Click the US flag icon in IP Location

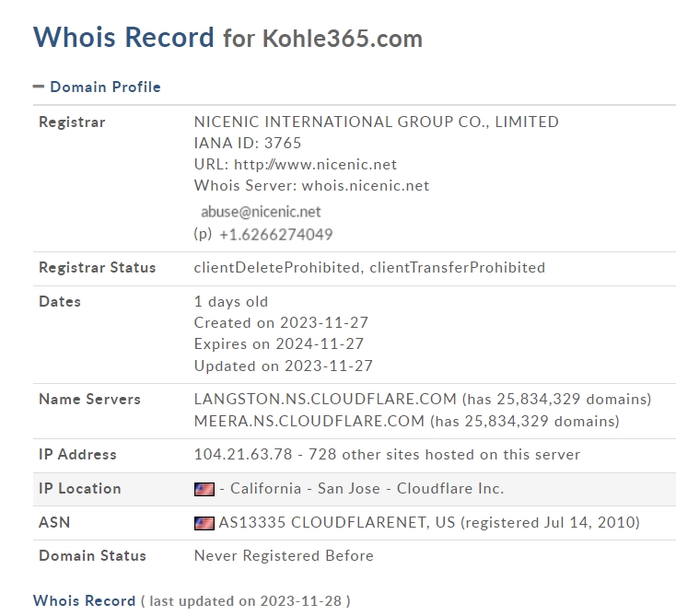pos(204,489)
